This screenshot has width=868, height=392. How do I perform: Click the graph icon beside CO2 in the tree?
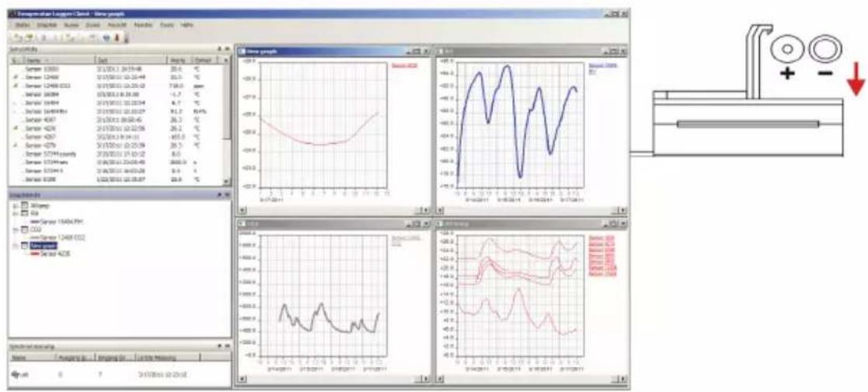[24, 229]
